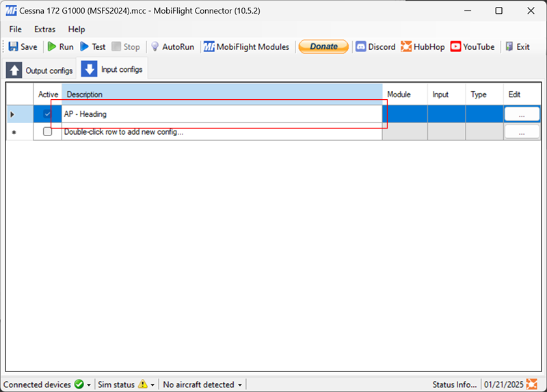The image size is (547, 392).
Task: Open MobiFlight Modules
Action: [246, 47]
